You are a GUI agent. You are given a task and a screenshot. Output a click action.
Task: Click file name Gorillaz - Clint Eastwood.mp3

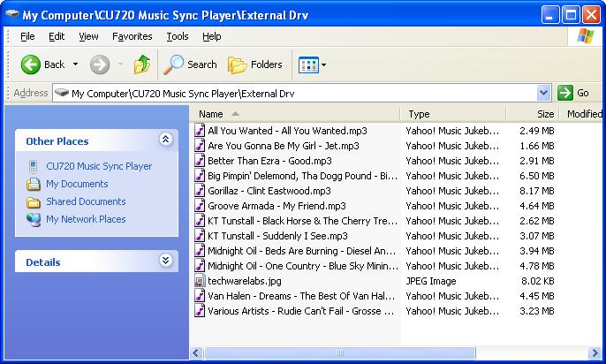(269, 191)
